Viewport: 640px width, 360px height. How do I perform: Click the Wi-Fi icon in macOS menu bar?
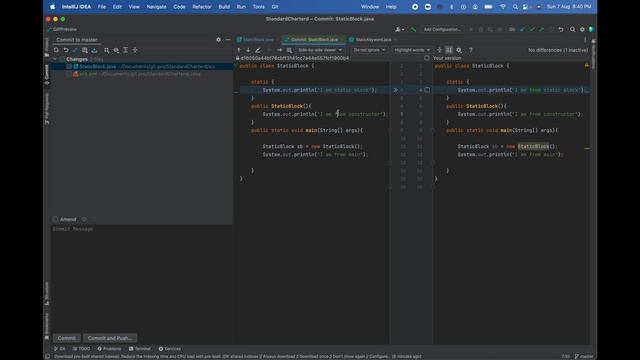point(503,7)
